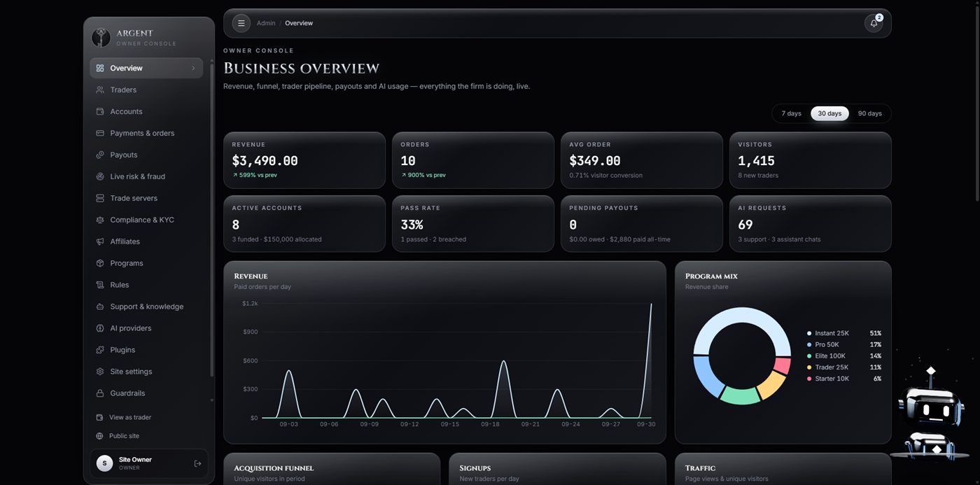Click the Trade servers icon
This screenshot has height=485, width=980.
100,198
